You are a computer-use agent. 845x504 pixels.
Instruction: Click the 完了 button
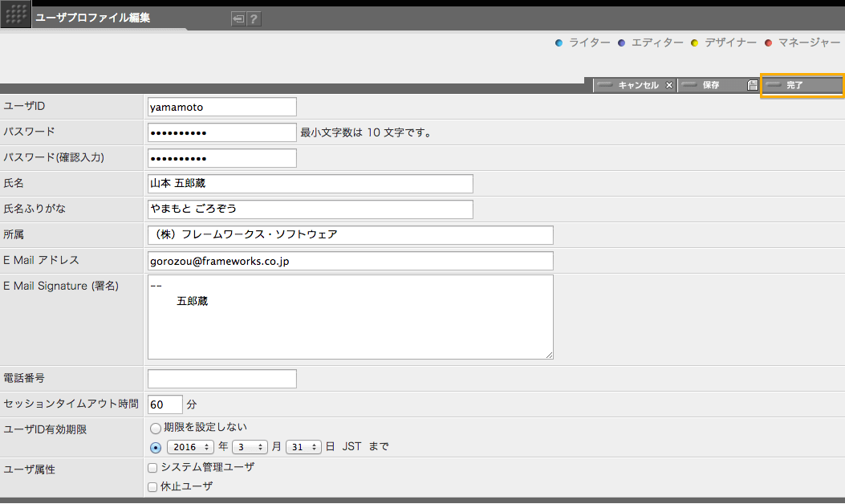point(802,85)
